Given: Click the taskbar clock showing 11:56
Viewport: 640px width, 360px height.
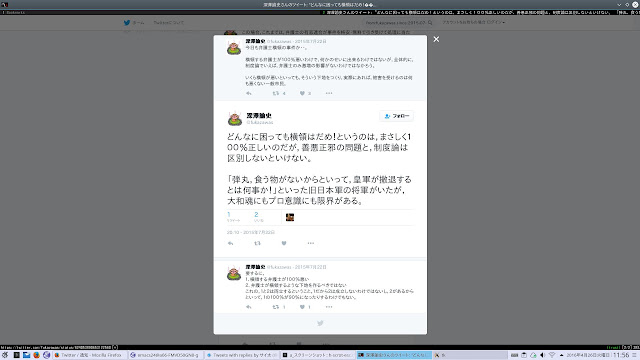Looking at the screenshot, I should pos(621,355).
